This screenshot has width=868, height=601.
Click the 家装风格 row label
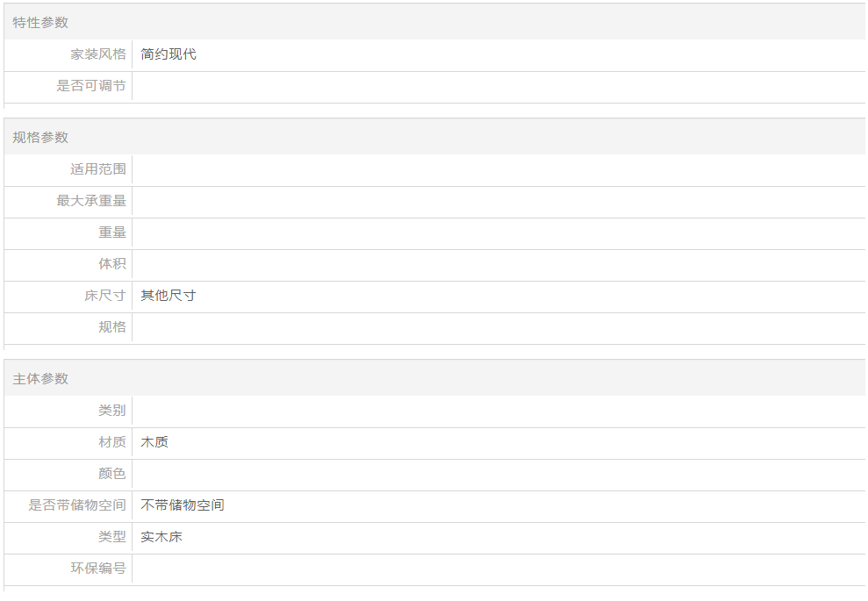(98, 54)
